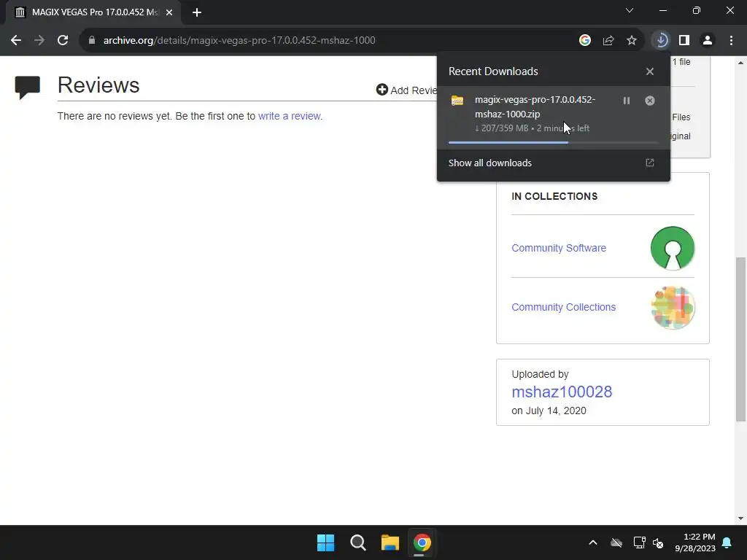This screenshot has width=747, height=560.
Task: Open File Explorer from taskbar
Action: (390, 542)
